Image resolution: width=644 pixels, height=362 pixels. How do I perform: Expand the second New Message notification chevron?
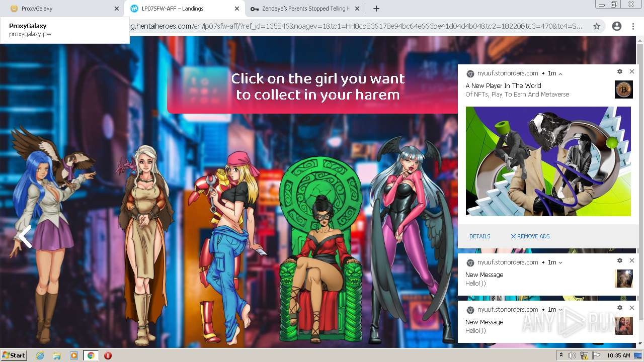pos(560,310)
